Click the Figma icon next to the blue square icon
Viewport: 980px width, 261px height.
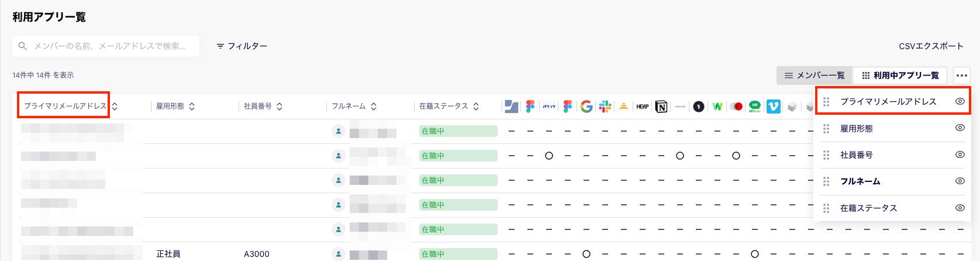pos(530,107)
